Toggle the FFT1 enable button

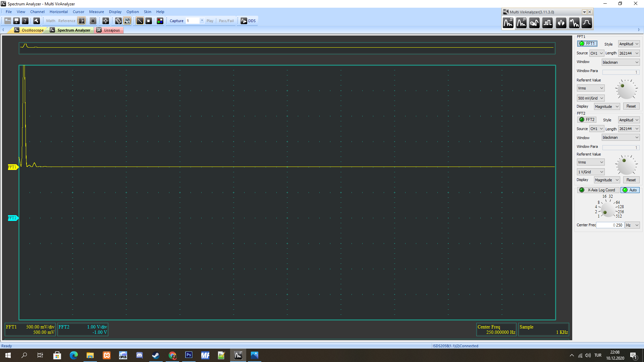(x=587, y=44)
